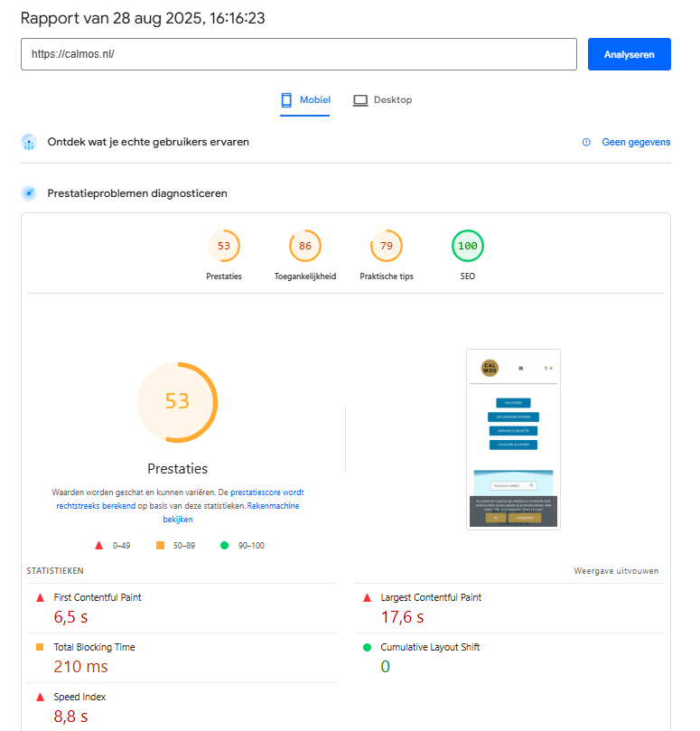Click the real users experience icon
Image resolution: width=700 pixels, height=731 pixels.
29,142
